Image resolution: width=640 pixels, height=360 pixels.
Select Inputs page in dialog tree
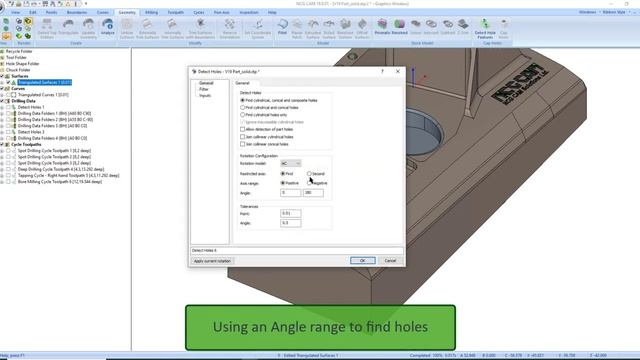(x=205, y=96)
